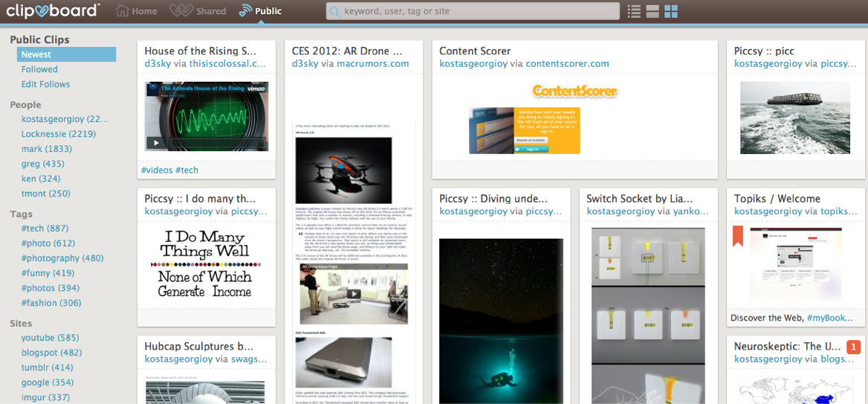868x404 pixels.
Task: Switch to the Public tab
Action: (x=260, y=11)
